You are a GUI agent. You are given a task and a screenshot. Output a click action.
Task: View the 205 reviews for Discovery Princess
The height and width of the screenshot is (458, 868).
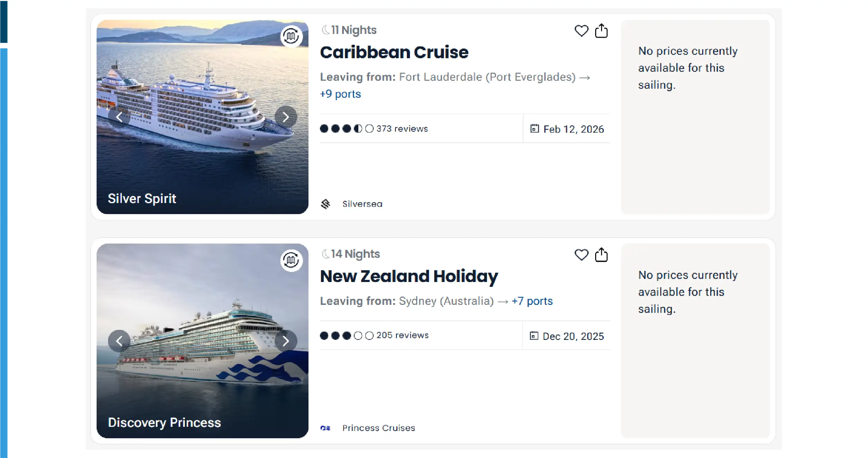tap(402, 335)
